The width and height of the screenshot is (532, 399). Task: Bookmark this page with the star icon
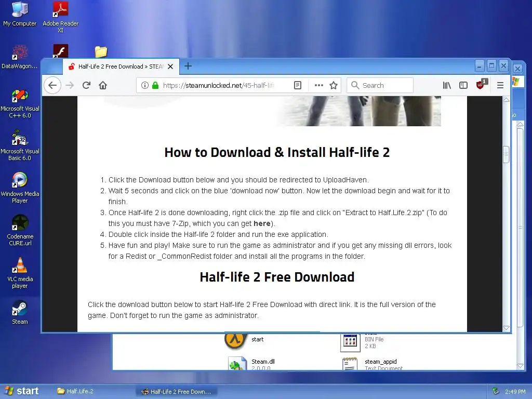(x=334, y=85)
